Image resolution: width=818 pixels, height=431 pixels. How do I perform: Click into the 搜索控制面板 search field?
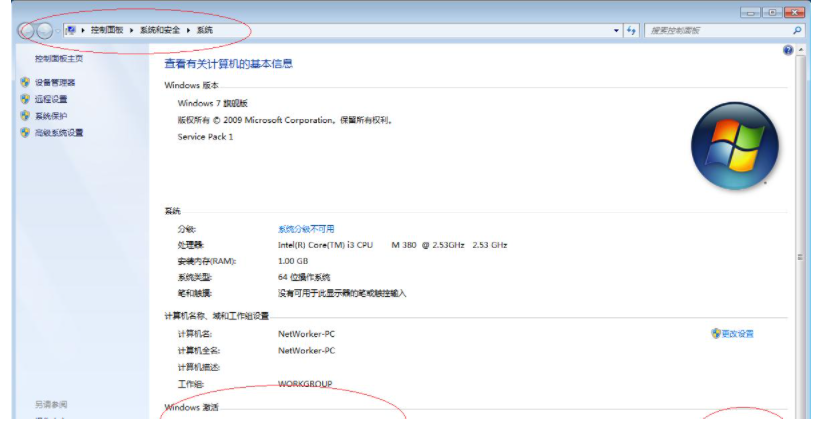point(710,31)
